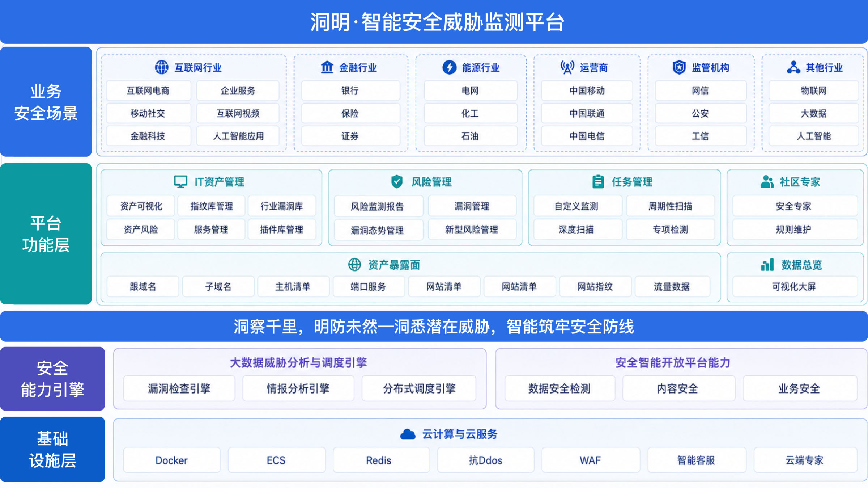
Task: Click the 公安 box
Action: [x=701, y=113]
